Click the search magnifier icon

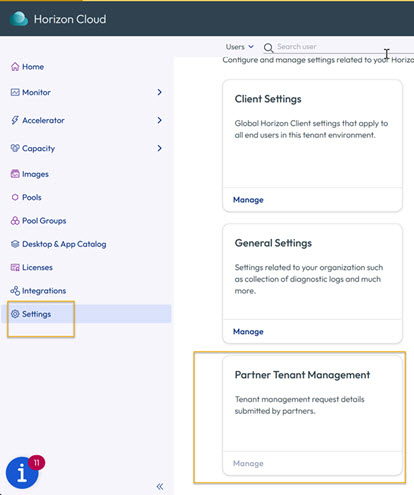[x=268, y=48]
